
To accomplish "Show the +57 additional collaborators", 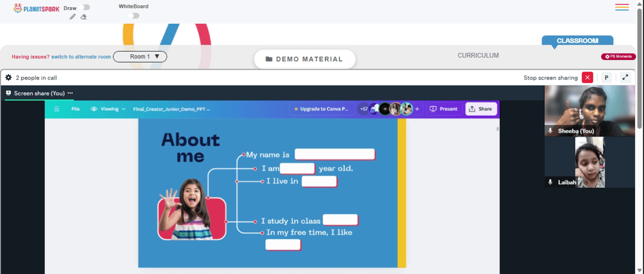I will (363, 109).
